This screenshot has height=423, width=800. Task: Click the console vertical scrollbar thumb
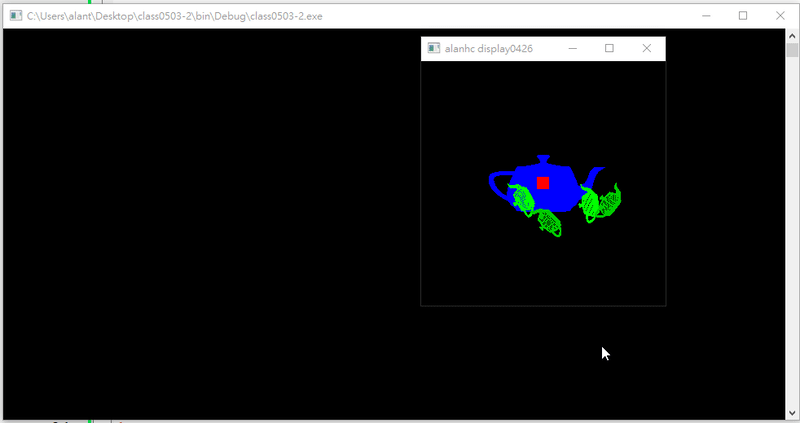click(x=792, y=50)
